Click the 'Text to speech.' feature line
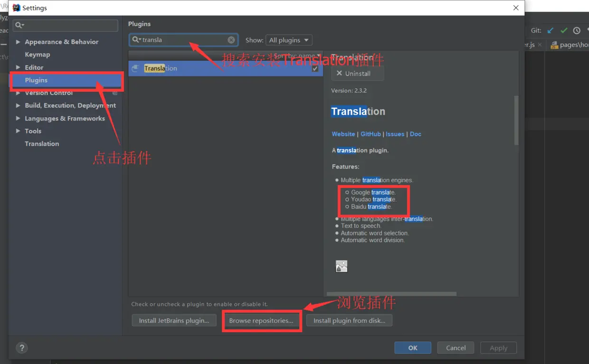Image resolution: width=589 pixels, height=364 pixels. pyautogui.click(x=361, y=226)
